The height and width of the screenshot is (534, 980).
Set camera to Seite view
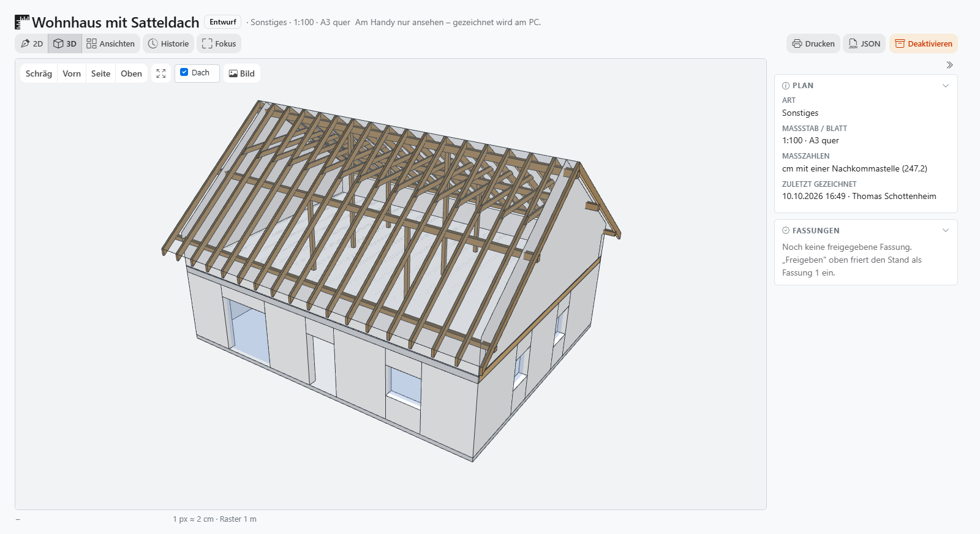[x=101, y=73]
